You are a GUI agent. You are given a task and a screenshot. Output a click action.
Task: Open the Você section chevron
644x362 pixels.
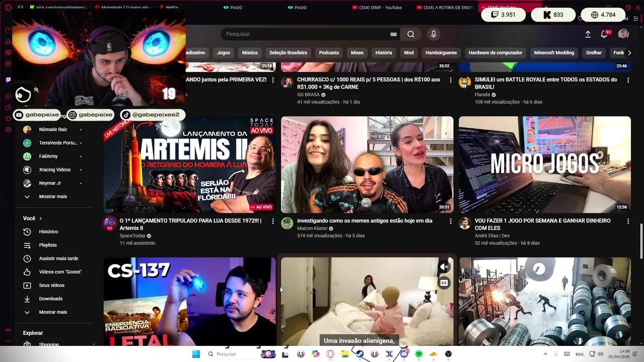(40, 219)
